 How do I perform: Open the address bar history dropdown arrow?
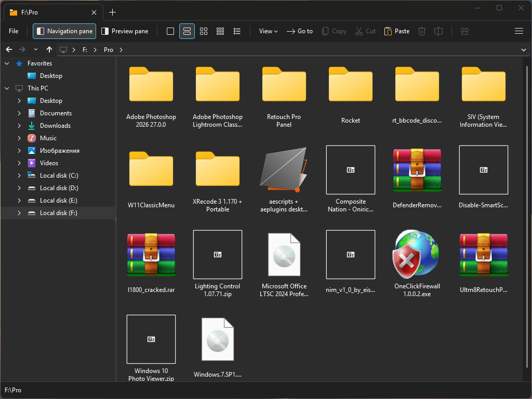[524, 50]
